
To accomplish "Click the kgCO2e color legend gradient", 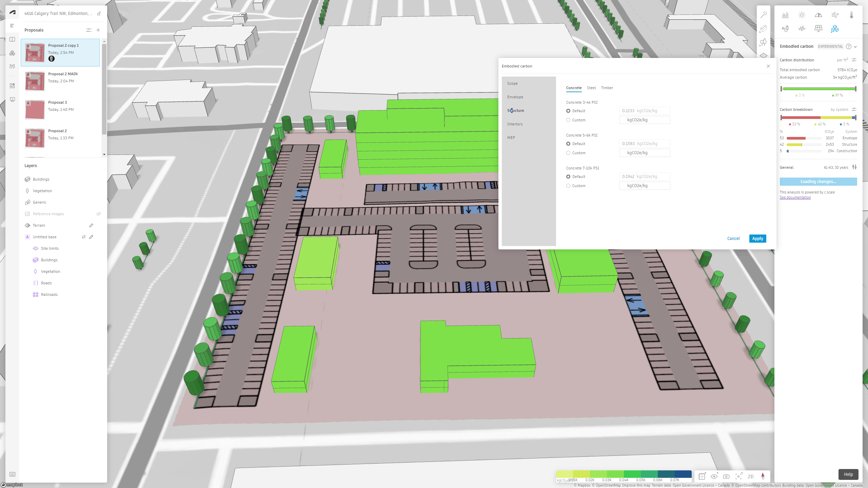I will (x=624, y=473).
